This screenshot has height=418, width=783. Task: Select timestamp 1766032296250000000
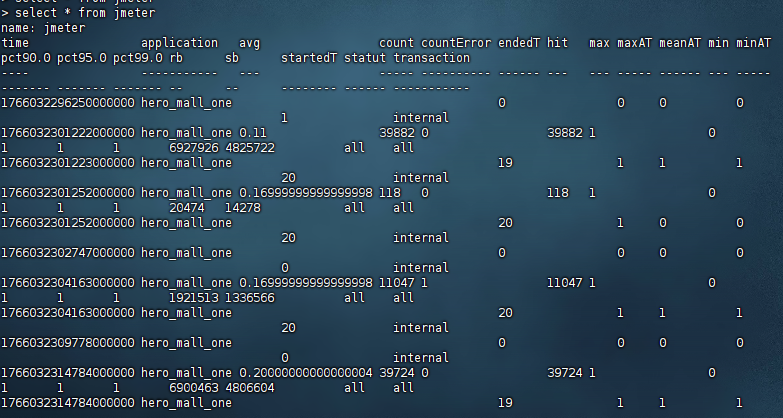[67, 103]
